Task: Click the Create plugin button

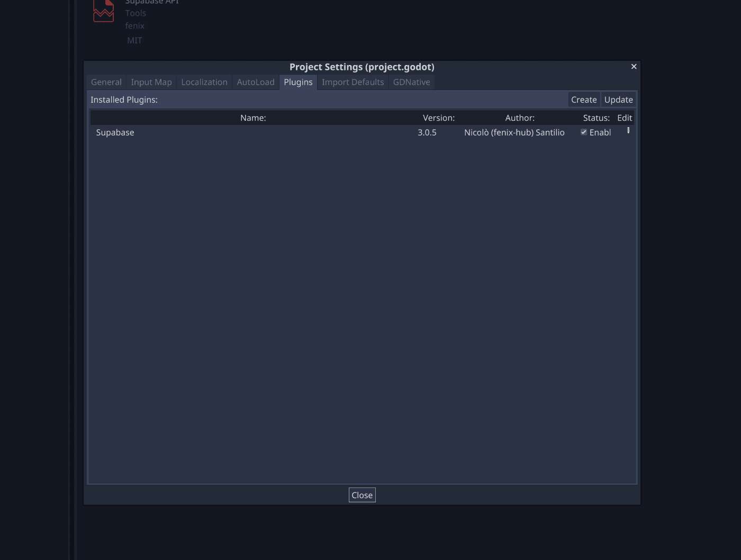Action: click(x=584, y=100)
